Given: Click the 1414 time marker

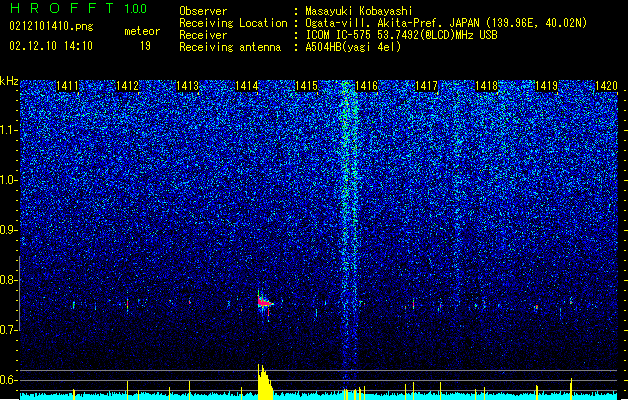Looking at the screenshot, I should 247,86.
